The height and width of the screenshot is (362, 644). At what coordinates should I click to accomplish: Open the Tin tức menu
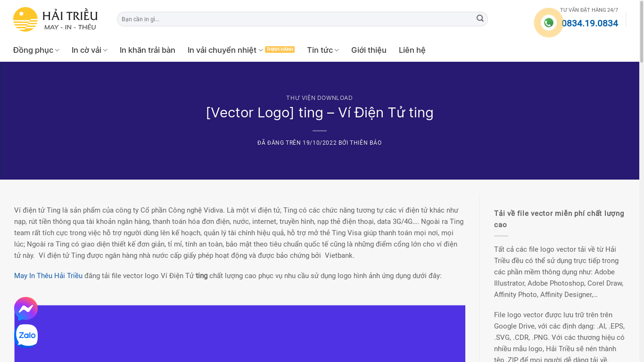click(x=320, y=50)
